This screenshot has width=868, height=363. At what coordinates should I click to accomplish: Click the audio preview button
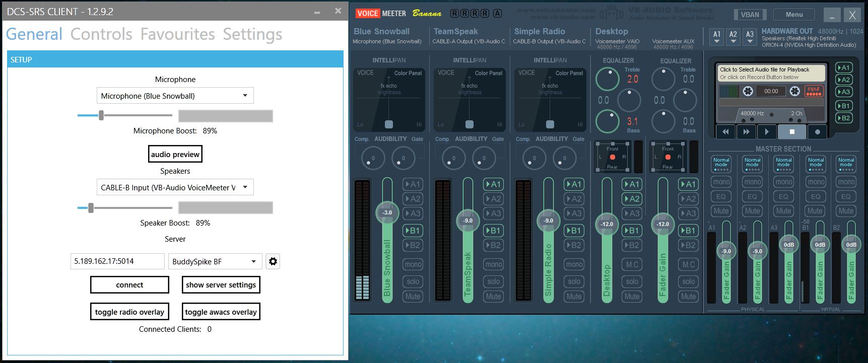[175, 154]
